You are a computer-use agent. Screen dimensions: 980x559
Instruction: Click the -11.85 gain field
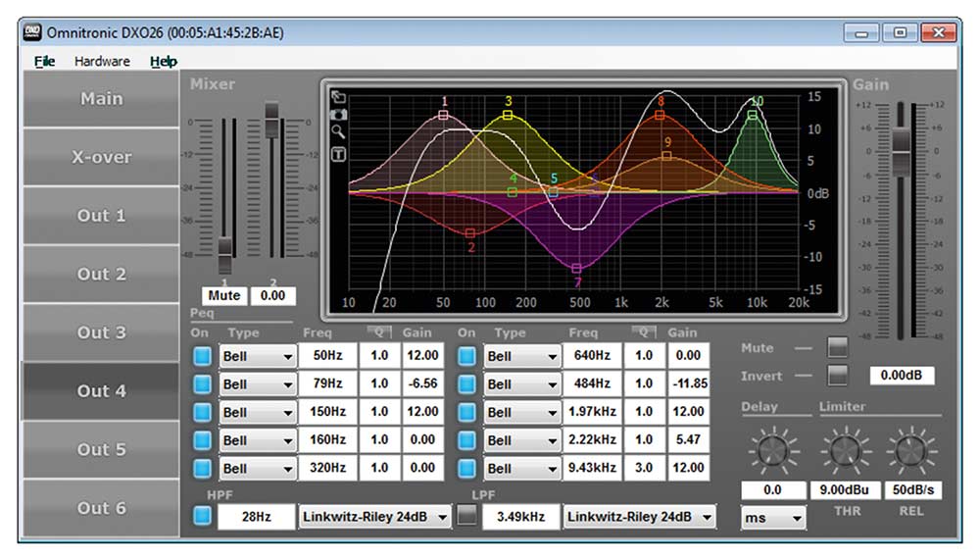(x=688, y=383)
